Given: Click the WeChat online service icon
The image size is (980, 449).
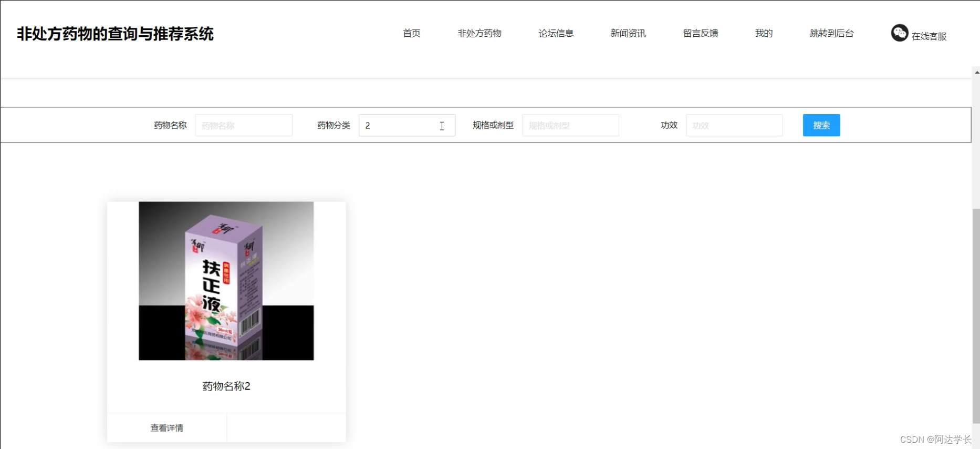Looking at the screenshot, I should 899,33.
